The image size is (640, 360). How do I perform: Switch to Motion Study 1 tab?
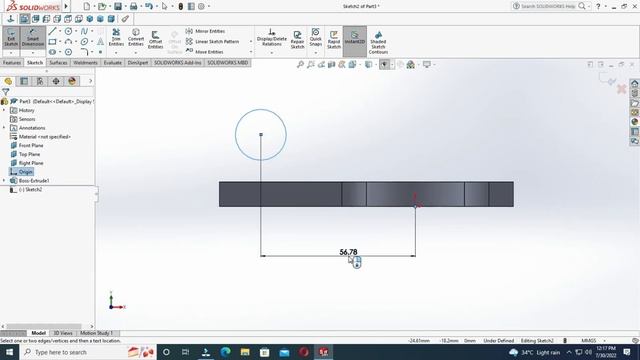click(96, 333)
